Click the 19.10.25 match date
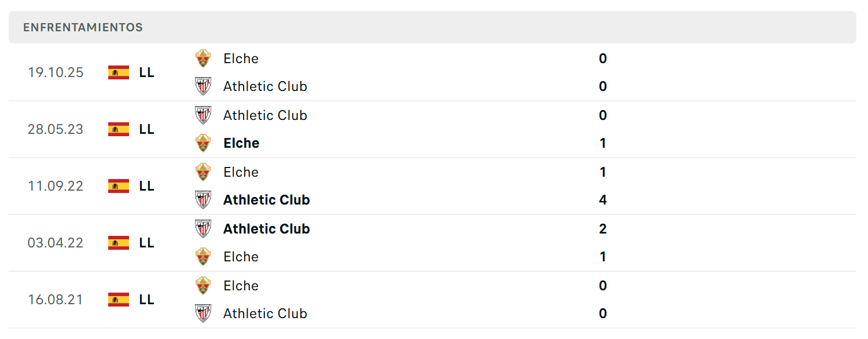 pos(56,72)
